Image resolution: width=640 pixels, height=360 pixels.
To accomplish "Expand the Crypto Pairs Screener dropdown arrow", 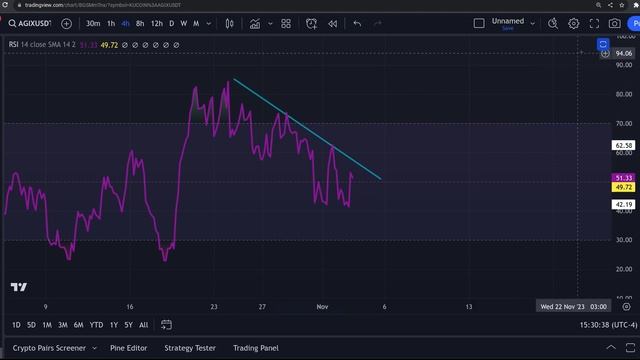I will click(95, 348).
